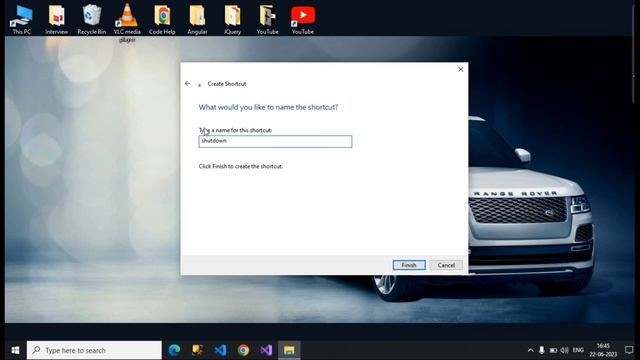Show hidden system tray icons
The width and height of the screenshot is (640, 360).
[x=530, y=350]
